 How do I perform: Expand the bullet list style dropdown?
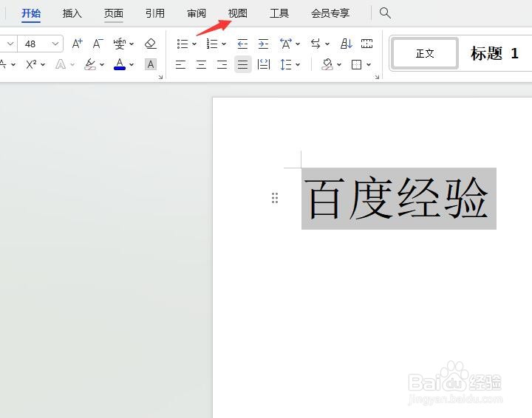194,44
